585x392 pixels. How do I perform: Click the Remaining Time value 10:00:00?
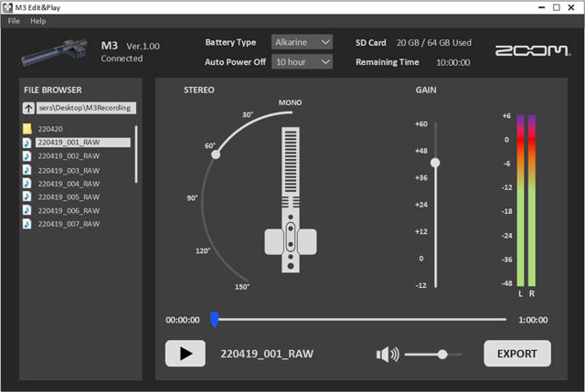click(453, 63)
